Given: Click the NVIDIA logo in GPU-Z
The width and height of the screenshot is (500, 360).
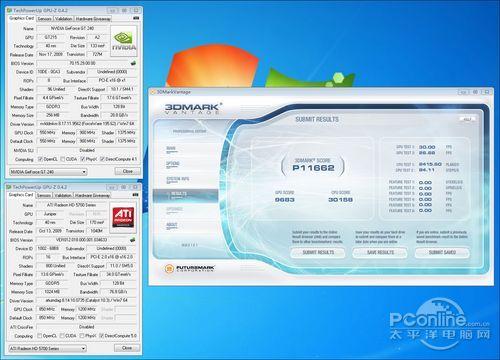Looking at the screenshot, I should point(124,41).
